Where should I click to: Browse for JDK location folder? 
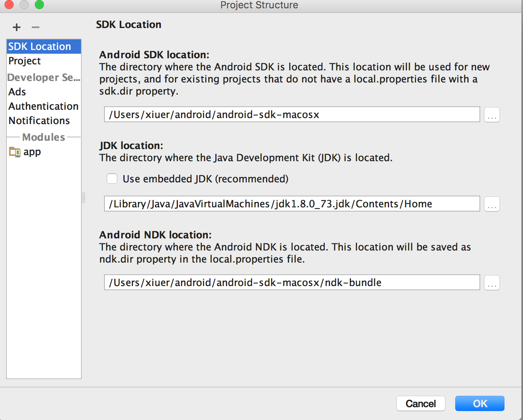tap(492, 204)
